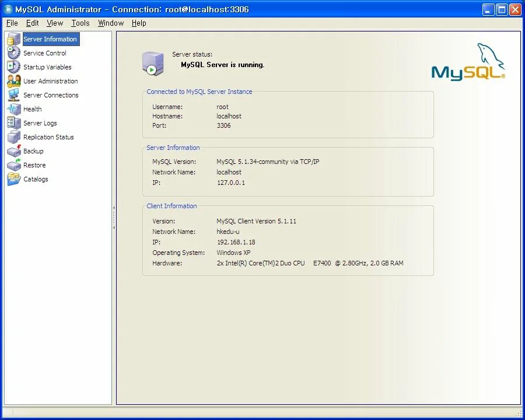Click the Replication Status servers icon
This screenshot has height=420, width=525.
14,137
